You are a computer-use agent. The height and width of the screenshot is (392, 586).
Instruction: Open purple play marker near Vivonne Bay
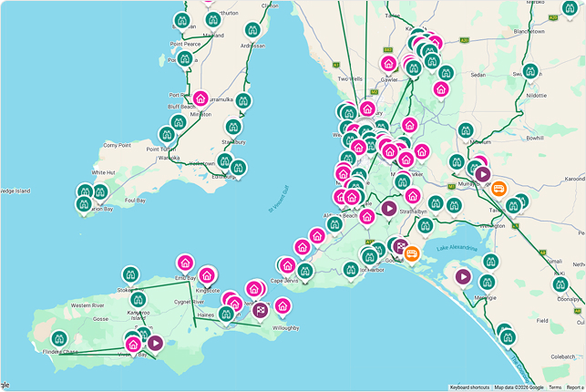pos(155,343)
